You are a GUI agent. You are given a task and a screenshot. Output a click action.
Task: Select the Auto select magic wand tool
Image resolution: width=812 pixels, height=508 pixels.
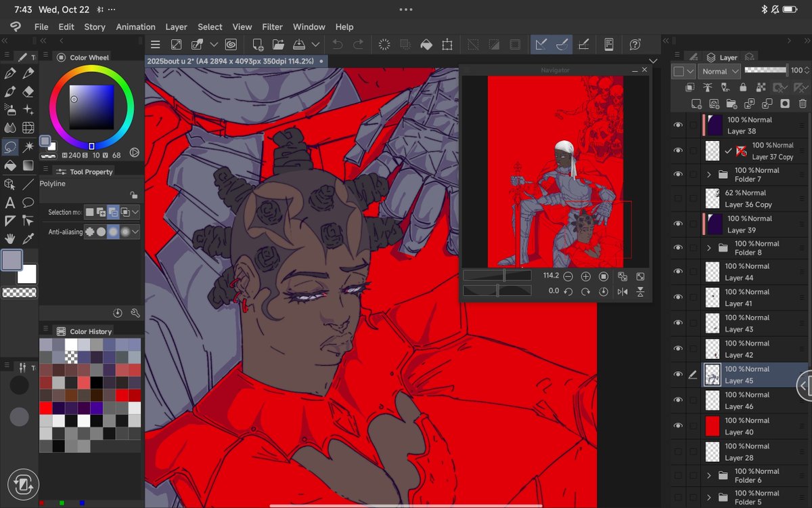coord(28,146)
